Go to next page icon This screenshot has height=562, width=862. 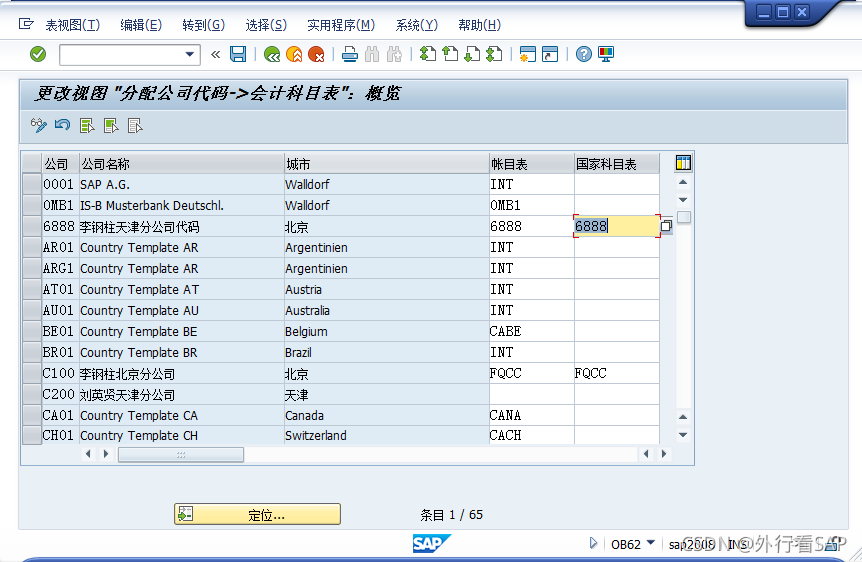click(x=472, y=54)
